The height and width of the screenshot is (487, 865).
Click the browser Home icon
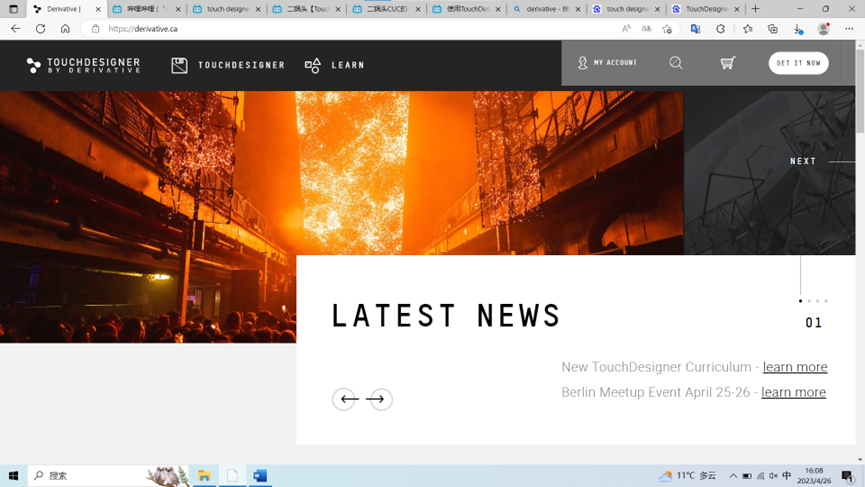65,29
